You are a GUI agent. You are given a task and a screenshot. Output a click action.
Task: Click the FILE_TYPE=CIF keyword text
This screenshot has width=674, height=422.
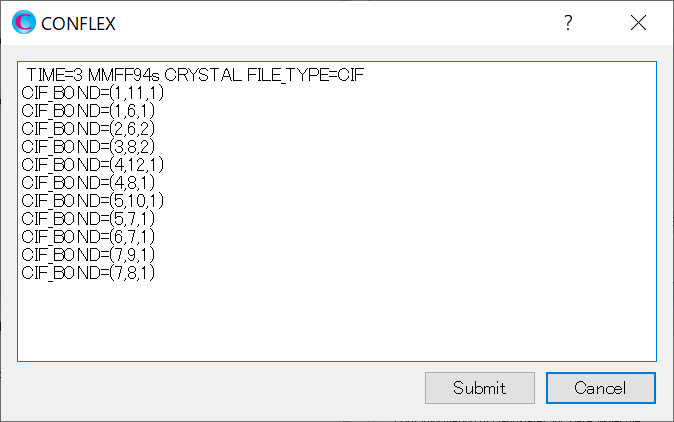pyautogui.click(x=306, y=75)
